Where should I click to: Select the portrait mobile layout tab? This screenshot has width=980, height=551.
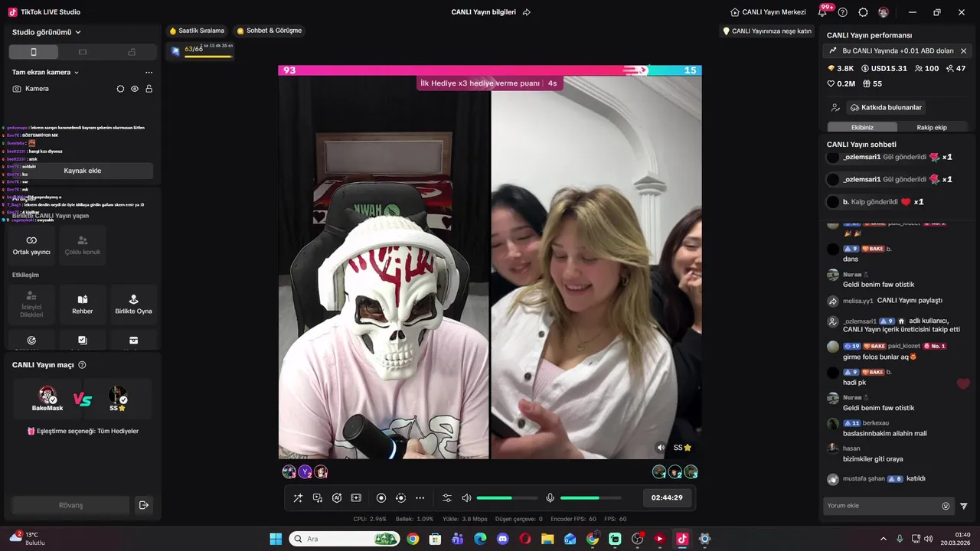[33, 52]
